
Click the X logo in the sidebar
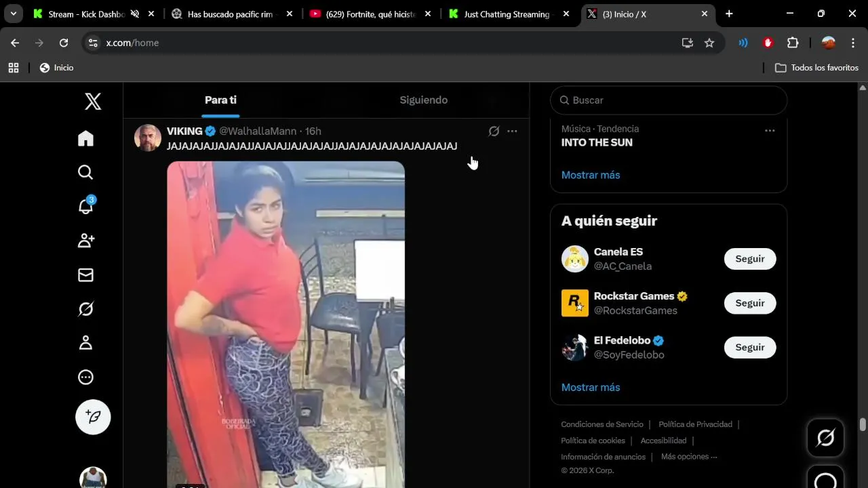(x=93, y=102)
